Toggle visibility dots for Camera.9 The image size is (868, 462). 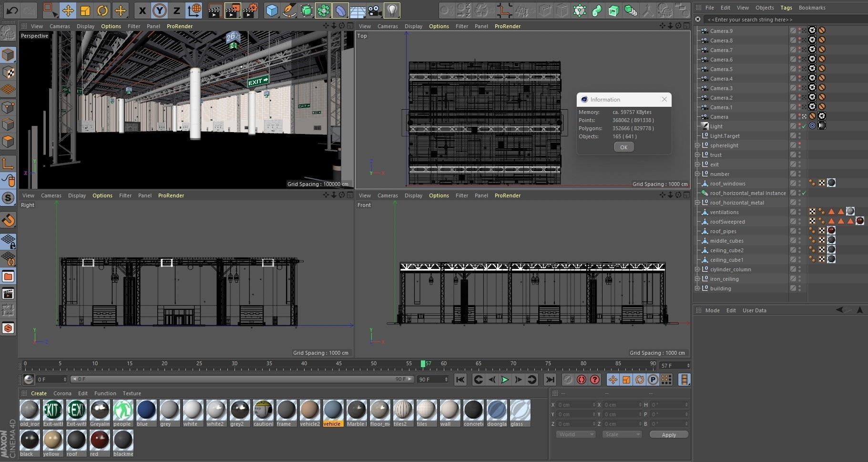(799, 31)
